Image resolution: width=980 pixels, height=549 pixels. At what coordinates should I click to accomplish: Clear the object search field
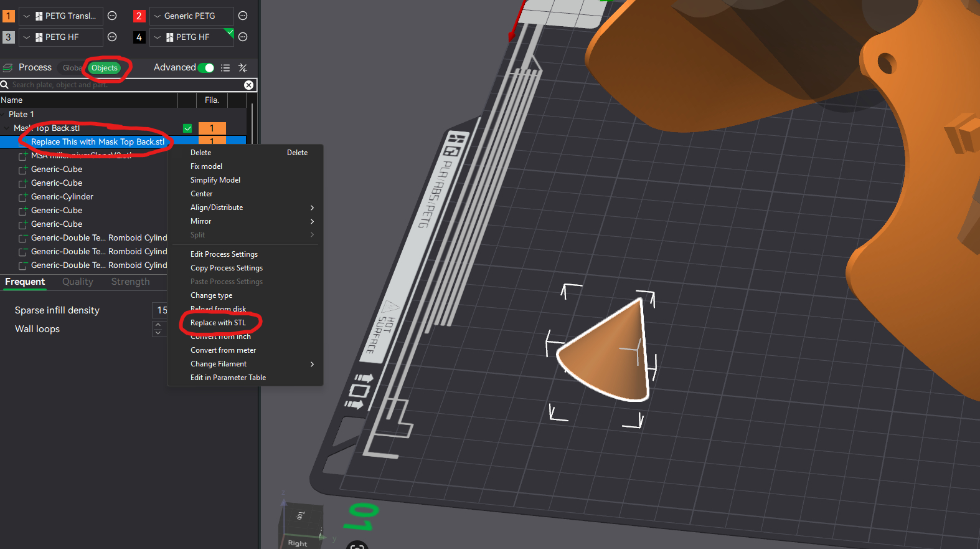pos(248,85)
